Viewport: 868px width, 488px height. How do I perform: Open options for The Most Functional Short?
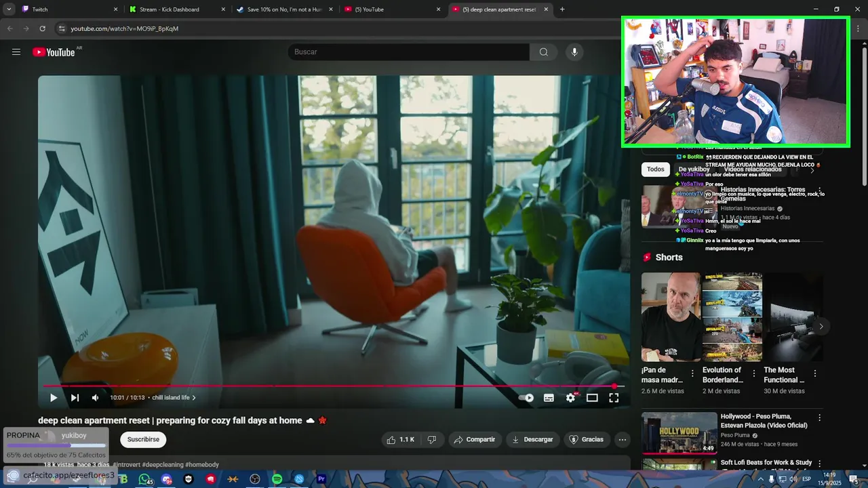pos(815,373)
